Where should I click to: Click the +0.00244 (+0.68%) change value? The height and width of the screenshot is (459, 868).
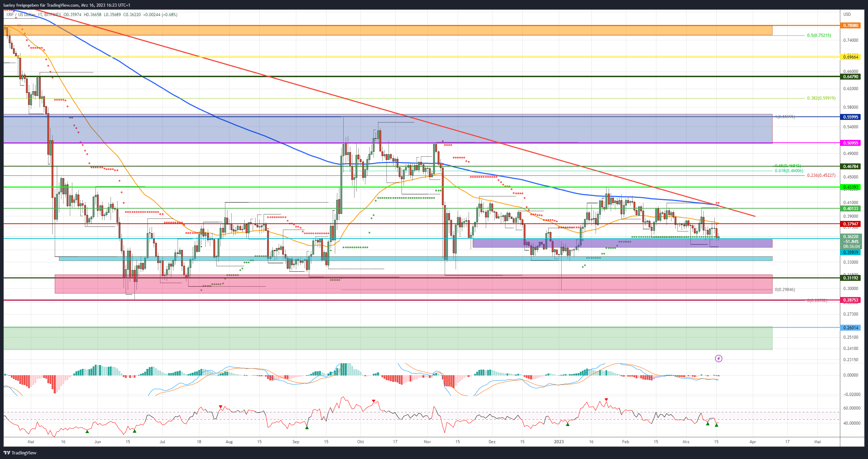160,15
